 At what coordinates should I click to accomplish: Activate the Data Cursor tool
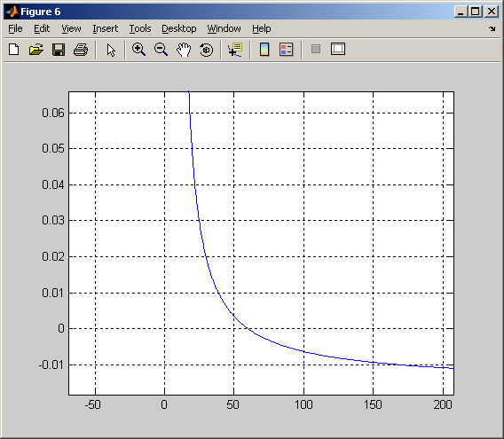point(235,50)
